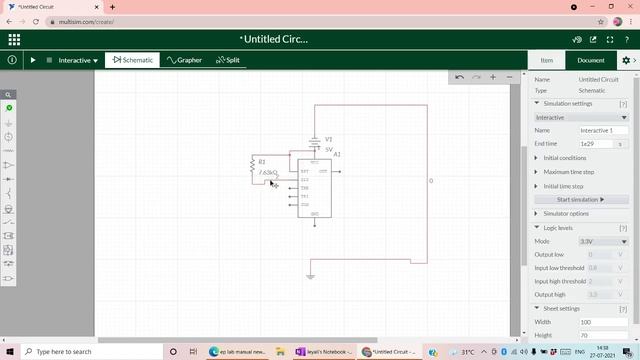640x360 pixels.
Task: Open the op-amp analog palette group
Action: pos(9,165)
